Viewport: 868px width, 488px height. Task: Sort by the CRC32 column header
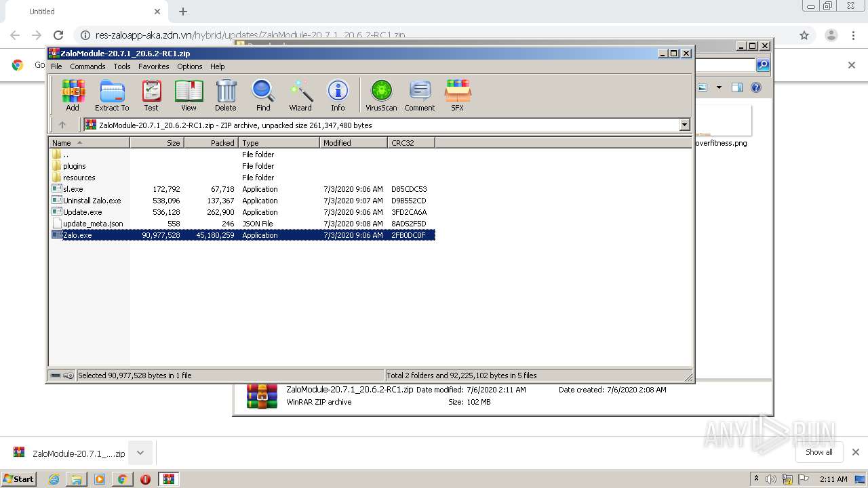point(412,143)
